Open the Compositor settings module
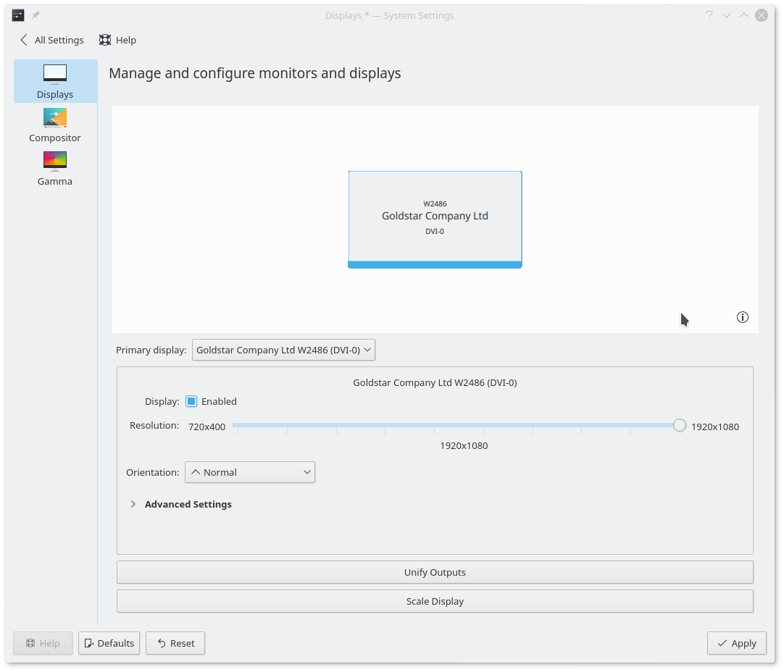Image resolution: width=784 pixels, height=672 pixels. pos(55,125)
